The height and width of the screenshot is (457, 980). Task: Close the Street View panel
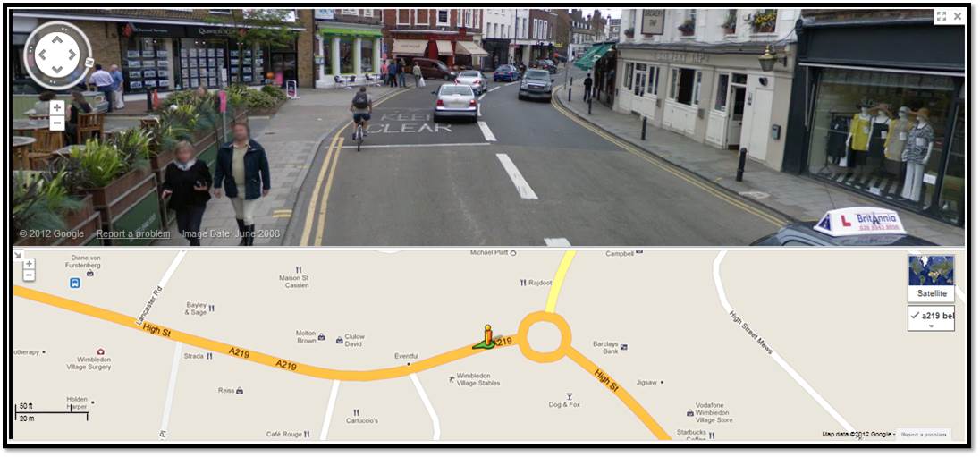click(958, 17)
